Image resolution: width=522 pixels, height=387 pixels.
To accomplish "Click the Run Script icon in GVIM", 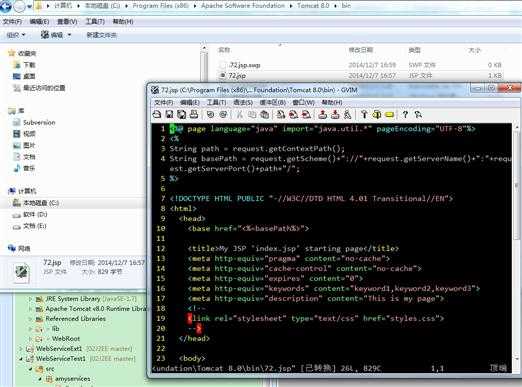I will [347, 115].
